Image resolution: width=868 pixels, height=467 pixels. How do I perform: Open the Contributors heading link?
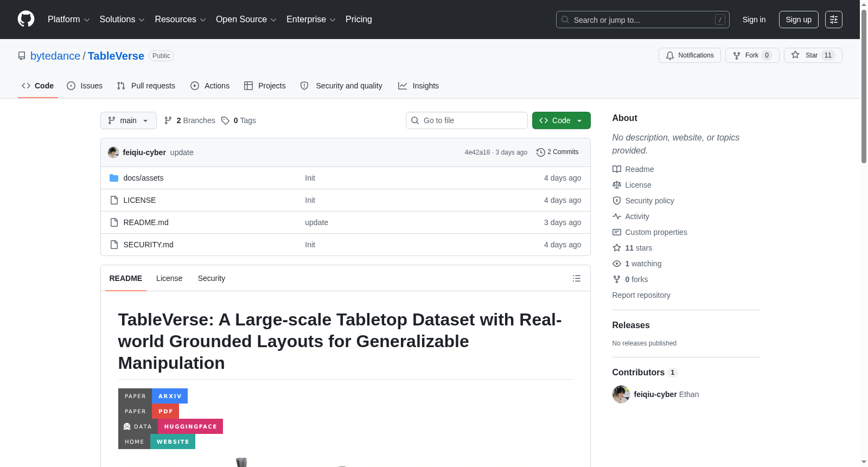pos(644,372)
